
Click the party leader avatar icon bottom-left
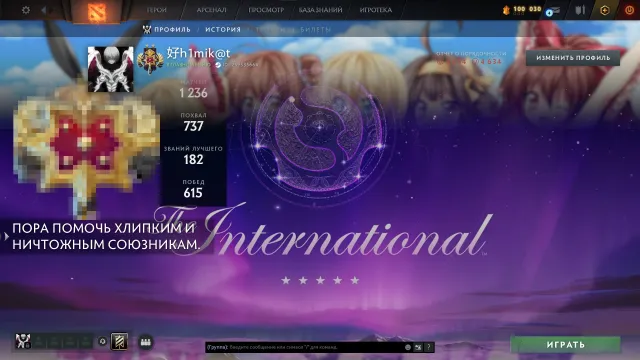[x=23, y=341]
